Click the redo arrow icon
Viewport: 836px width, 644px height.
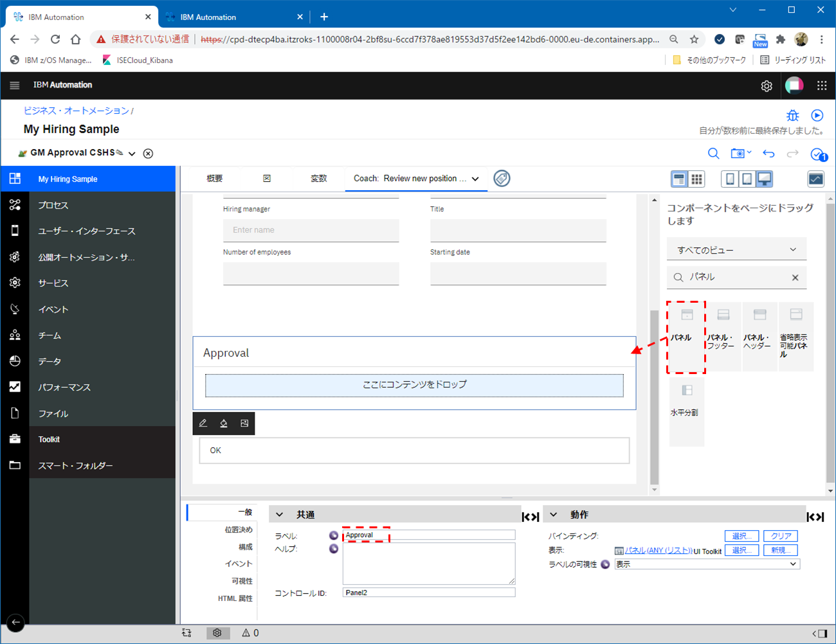pyautogui.click(x=792, y=154)
